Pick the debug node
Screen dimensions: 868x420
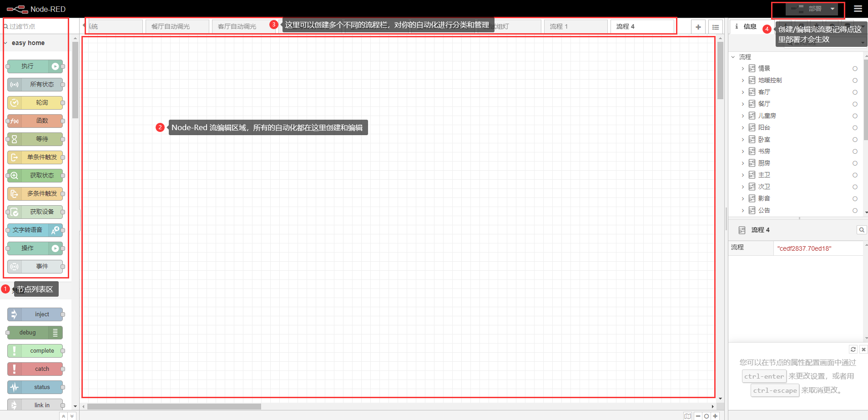(35, 333)
